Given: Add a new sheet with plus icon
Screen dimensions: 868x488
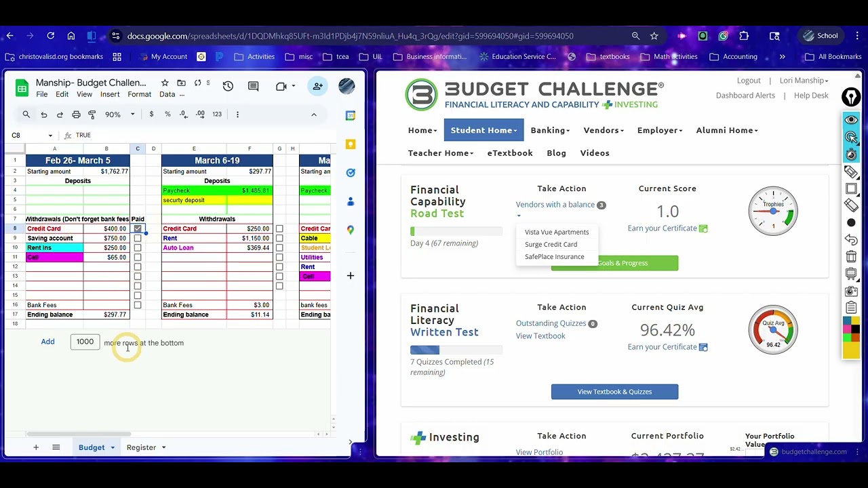Looking at the screenshot, I should tap(36, 447).
